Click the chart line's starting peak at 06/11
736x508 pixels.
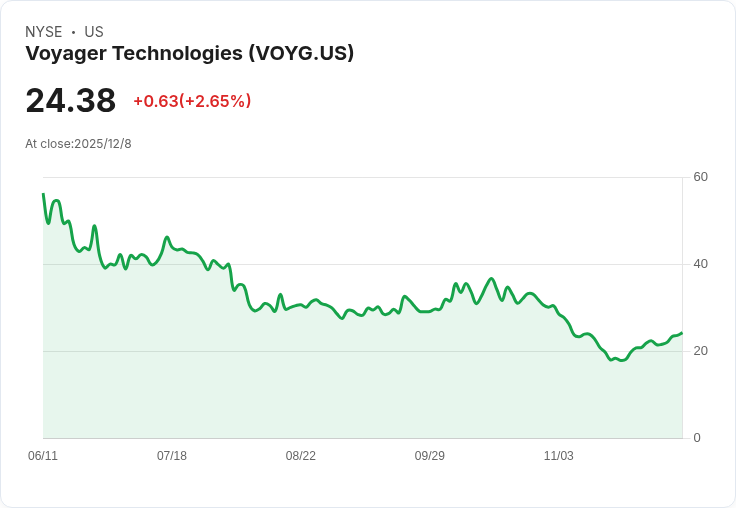44,194
